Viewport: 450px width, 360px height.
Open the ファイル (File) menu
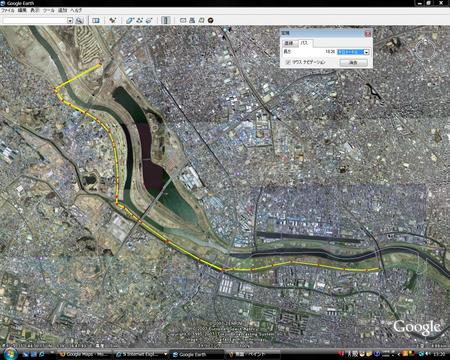tap(7, 10)
